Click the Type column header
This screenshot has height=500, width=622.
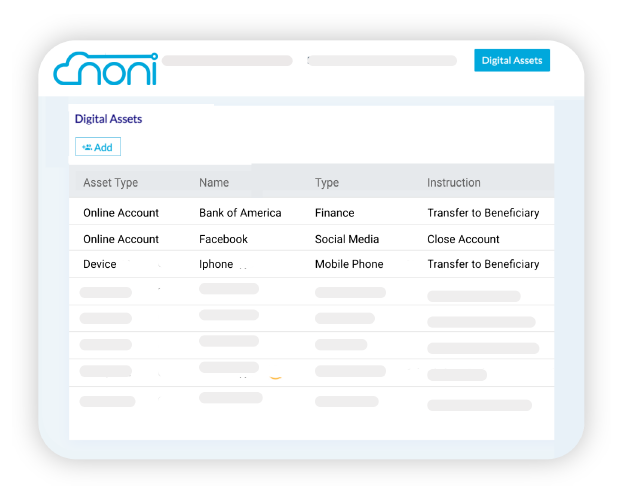pos(327,183)
